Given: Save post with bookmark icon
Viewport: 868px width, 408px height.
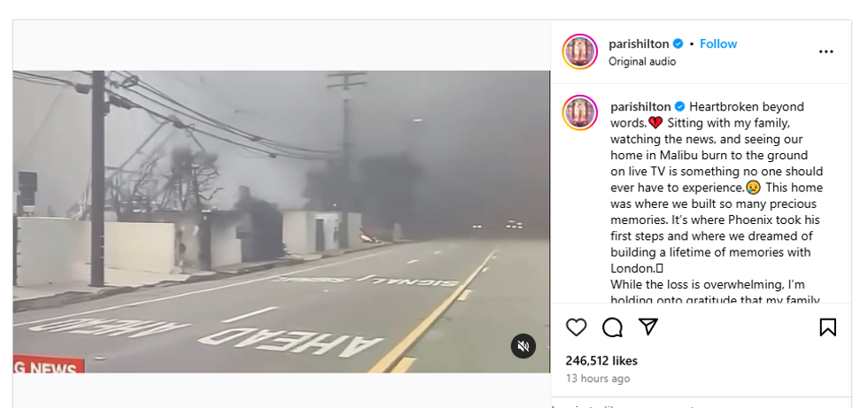Looking at the screenshot, I should (827, 327).
